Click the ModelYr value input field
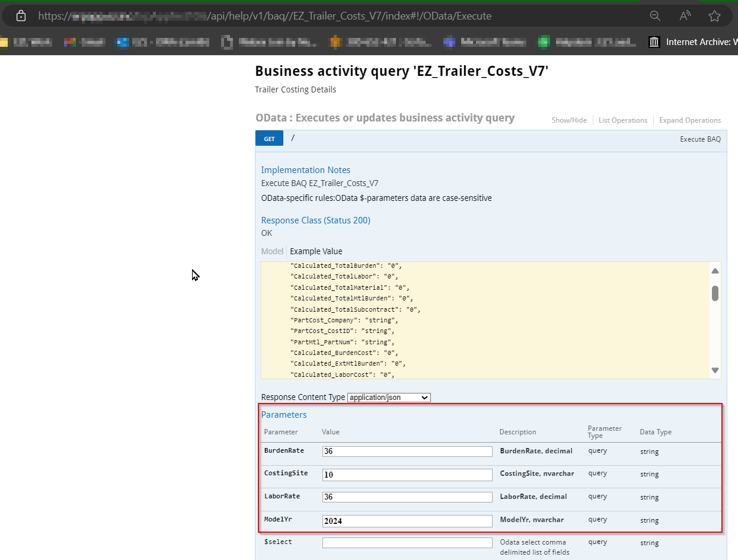This screenshot has width=738, height=560. (x=407, y=521)
